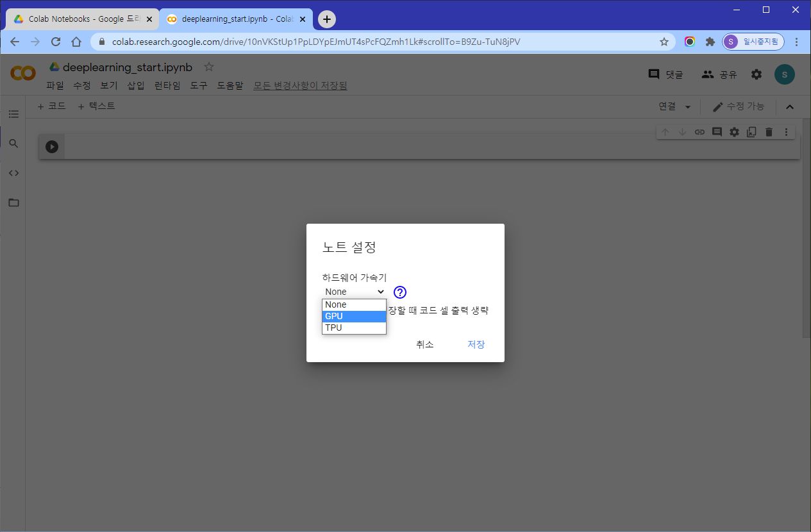Run the code cell play button
The image size is (811, 532).
[x=52, y=147]
